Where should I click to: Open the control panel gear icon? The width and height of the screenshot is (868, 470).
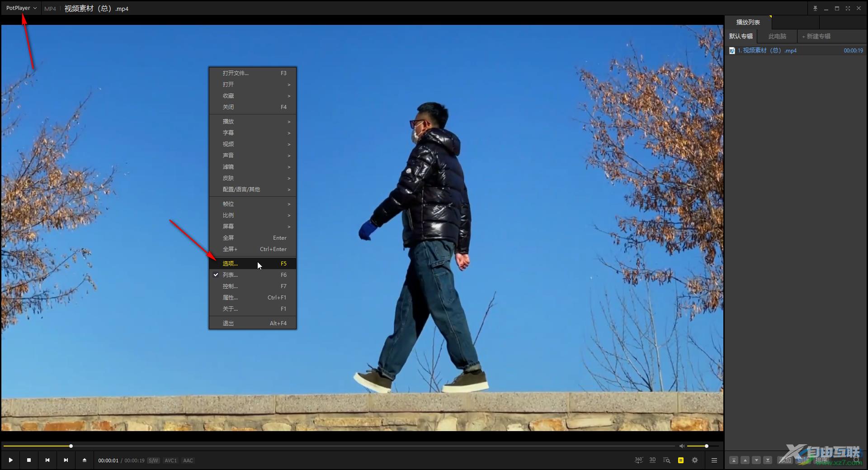pos(695,460)
